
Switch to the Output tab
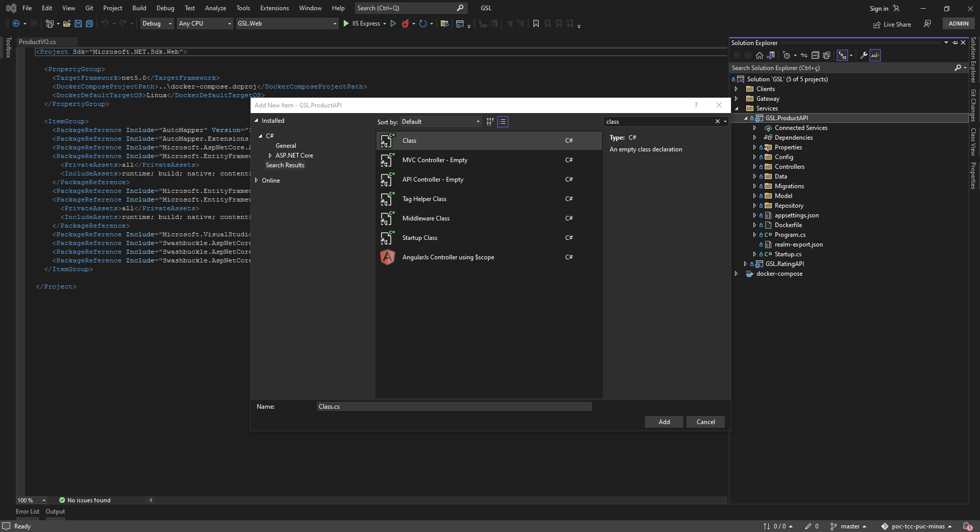(55, 512)
